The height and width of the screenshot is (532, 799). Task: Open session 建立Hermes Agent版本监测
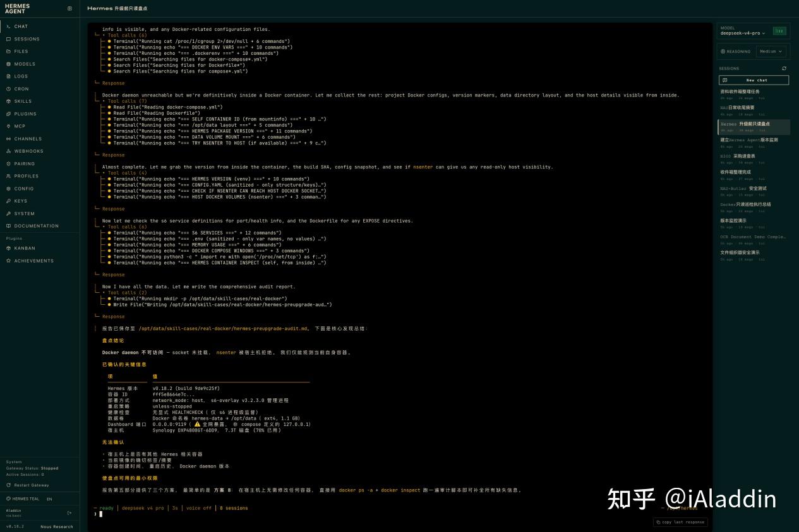tap(754, 142)
